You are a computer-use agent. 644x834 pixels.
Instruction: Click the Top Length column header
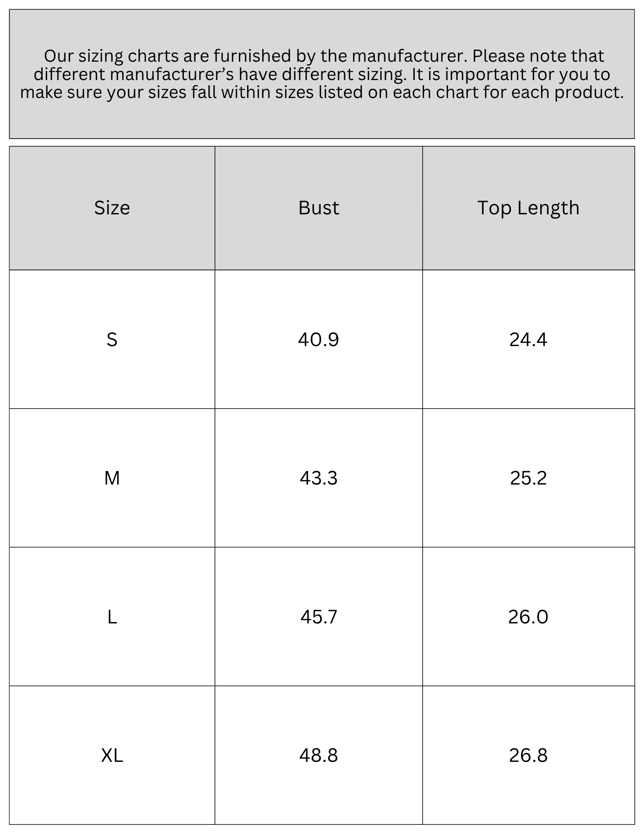(528, 208)
